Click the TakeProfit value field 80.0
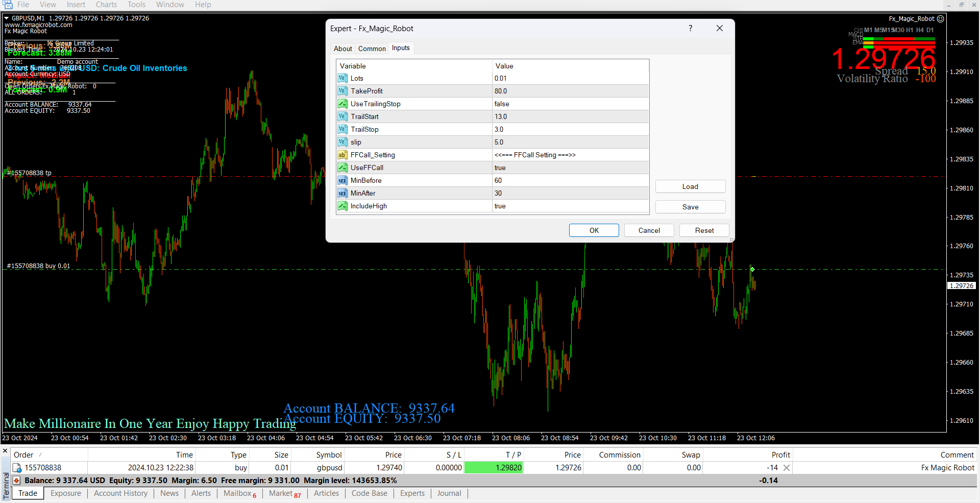This screenshot has width=980, height=503. (x=569, y=91)
